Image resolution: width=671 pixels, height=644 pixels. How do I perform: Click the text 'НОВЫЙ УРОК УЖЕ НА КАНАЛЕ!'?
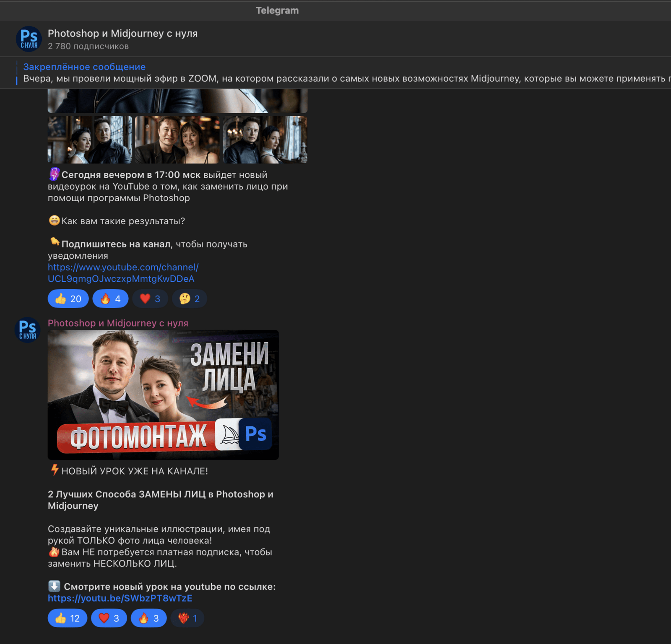tap(135, 471)
